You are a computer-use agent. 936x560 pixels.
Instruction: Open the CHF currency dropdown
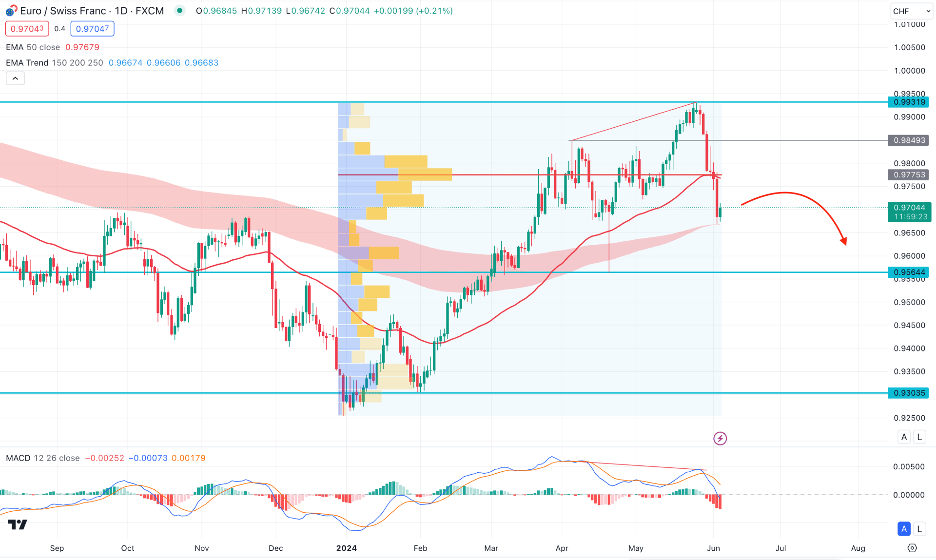pyautogui.click(x=911, y=11)
